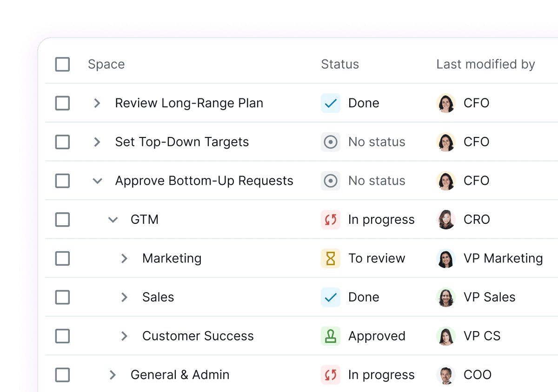Check the checkbox beside the Marketing row
Image resolution: width=558 pixels, height=392 pixels.
[62, 258]
